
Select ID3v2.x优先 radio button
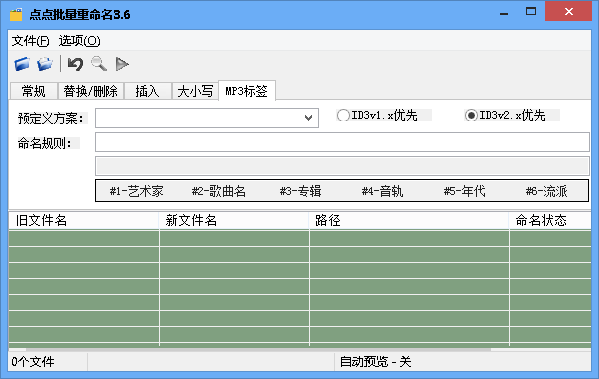tap(471, 115)
